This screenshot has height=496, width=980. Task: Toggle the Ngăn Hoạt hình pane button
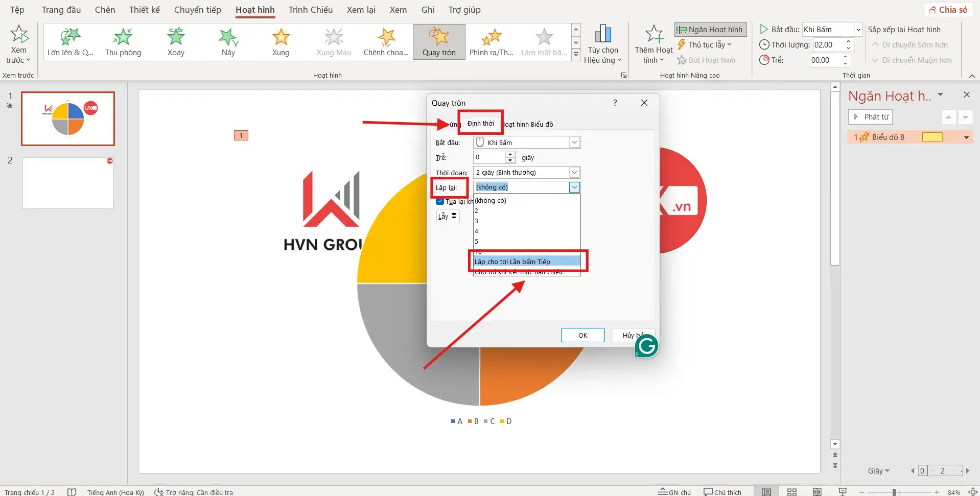[x=710, y=30]
